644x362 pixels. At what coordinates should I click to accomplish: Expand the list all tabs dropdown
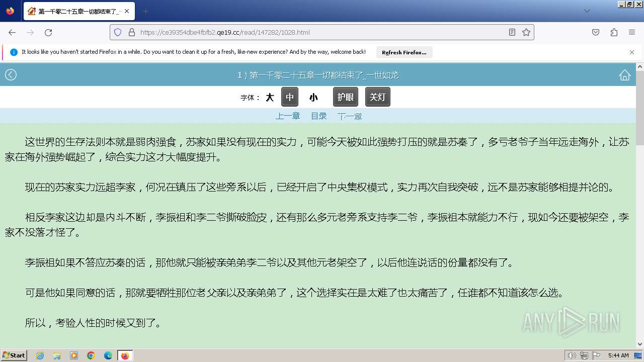(x=587, y=11)
